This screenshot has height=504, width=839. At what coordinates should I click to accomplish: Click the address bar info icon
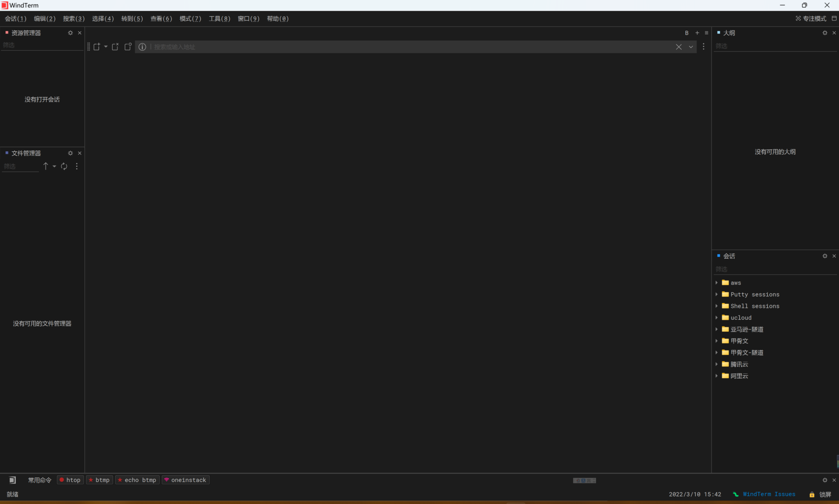click(142, 47)
